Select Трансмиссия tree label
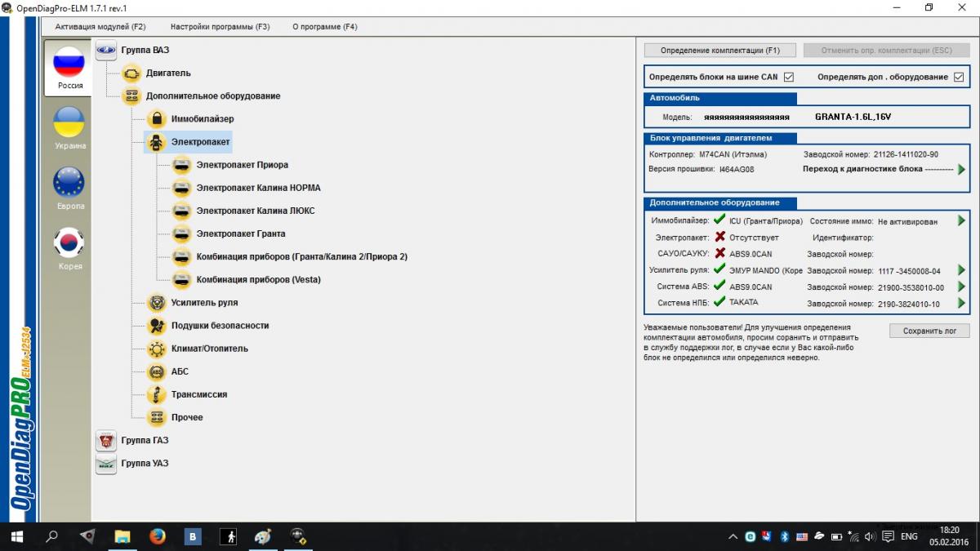The image size is (980, 551). 199,394
